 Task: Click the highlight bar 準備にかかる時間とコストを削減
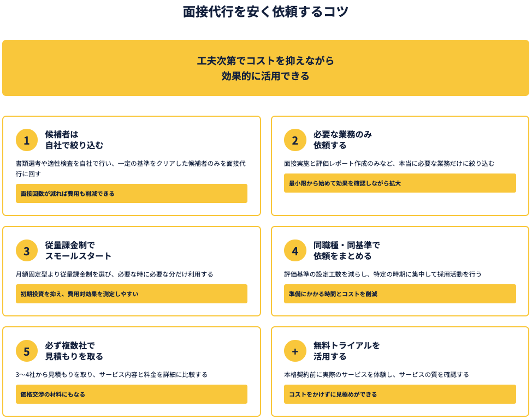399,294
